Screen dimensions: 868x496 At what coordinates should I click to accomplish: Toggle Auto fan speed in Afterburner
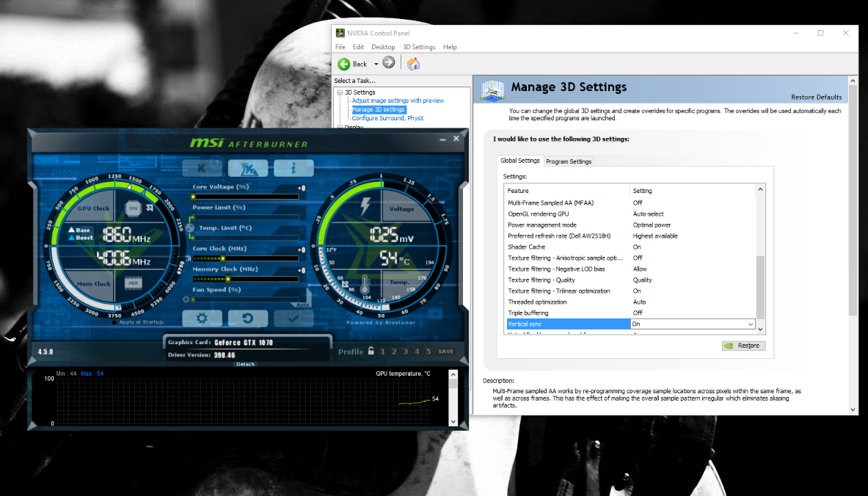(303, 304)
